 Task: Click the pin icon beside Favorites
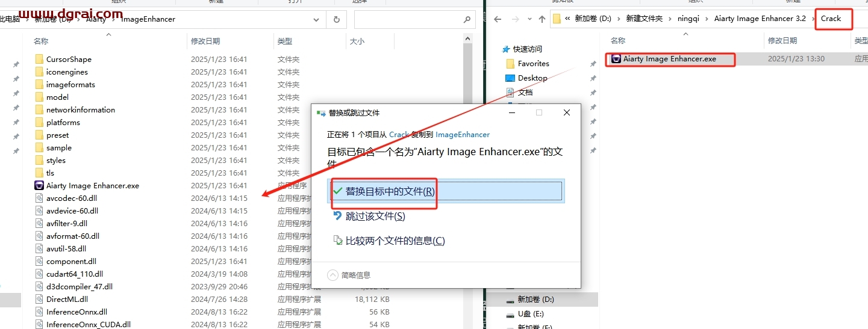[593, 64]
